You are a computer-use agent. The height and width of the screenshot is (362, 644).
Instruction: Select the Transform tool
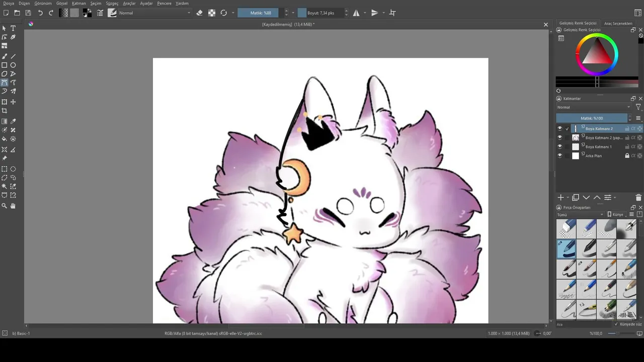tap(5, 102)
